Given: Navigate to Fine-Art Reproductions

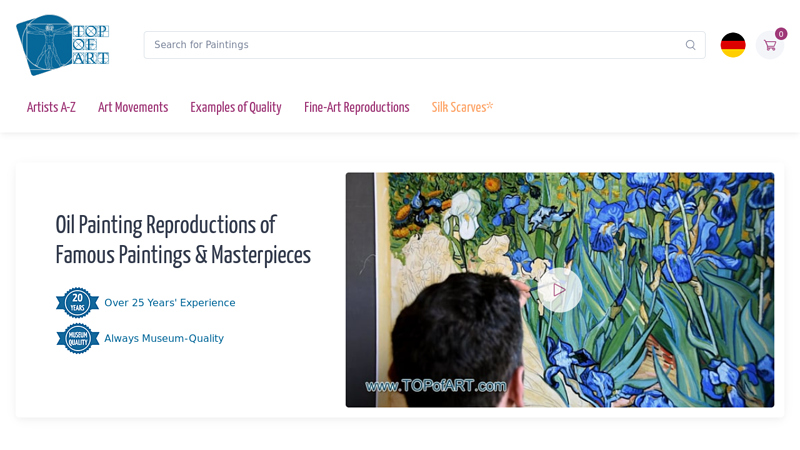Looking at the screenshot, I should coord(356,107).
